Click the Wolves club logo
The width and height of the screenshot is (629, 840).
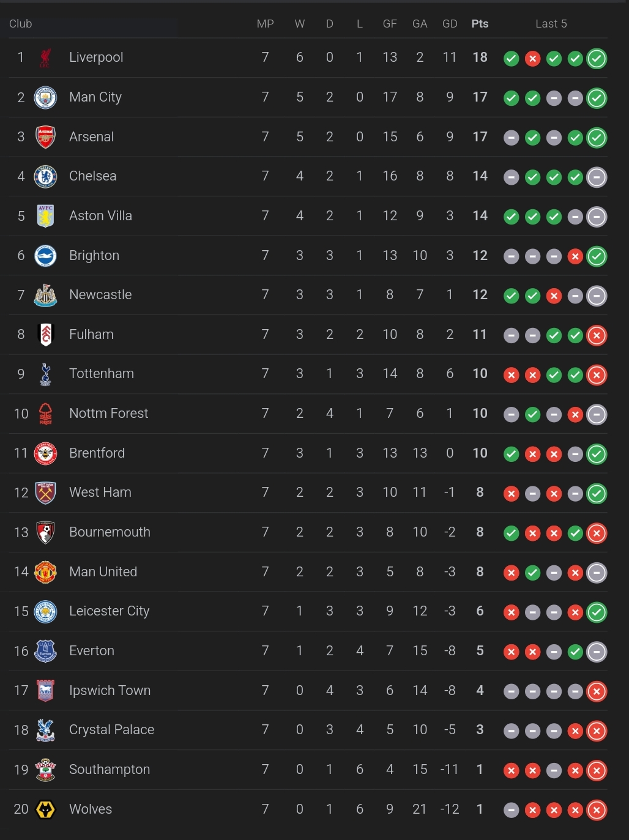(x=45, y=810)
